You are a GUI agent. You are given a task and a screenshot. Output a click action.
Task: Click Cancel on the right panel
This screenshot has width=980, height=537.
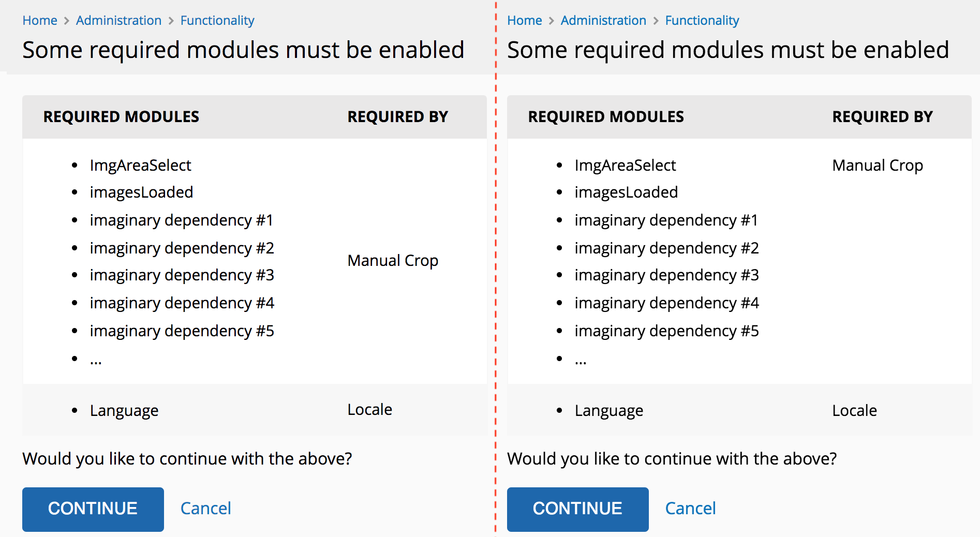point(690,509)
